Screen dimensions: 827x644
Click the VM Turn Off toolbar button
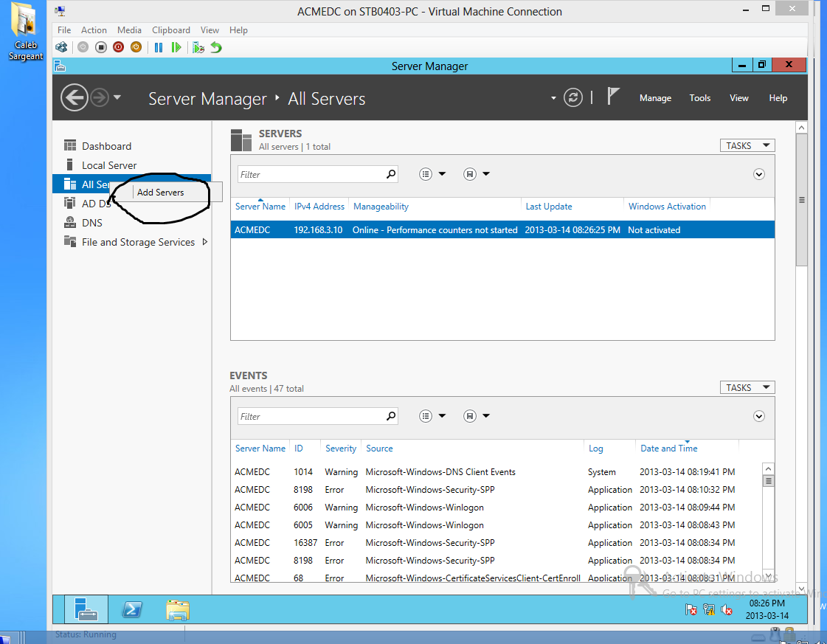[x=101, y=47]
